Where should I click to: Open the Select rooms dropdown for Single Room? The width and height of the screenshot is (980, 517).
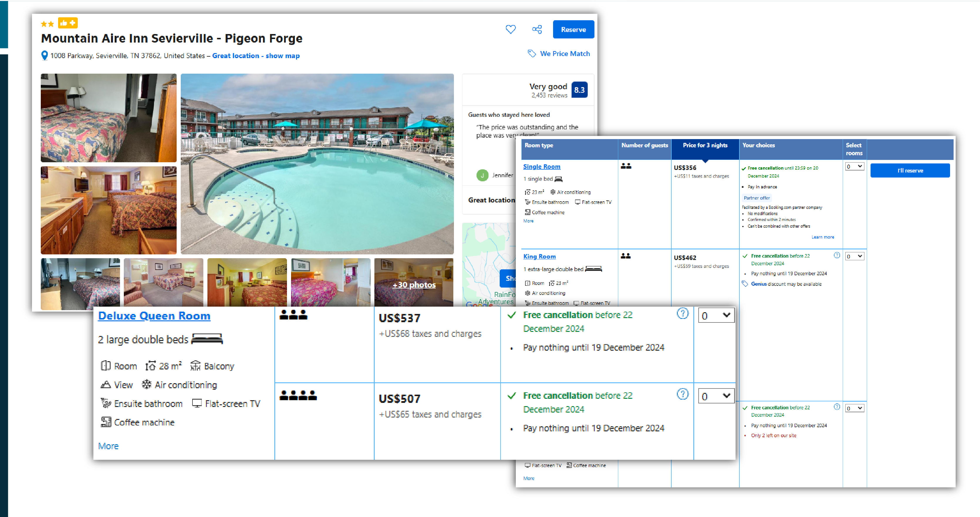(x=854, y=166)
